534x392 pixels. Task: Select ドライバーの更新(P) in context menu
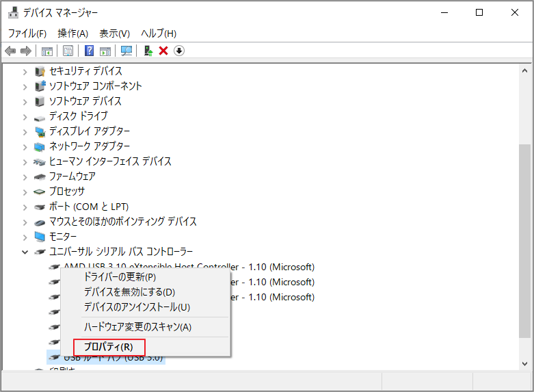point(120,277)
